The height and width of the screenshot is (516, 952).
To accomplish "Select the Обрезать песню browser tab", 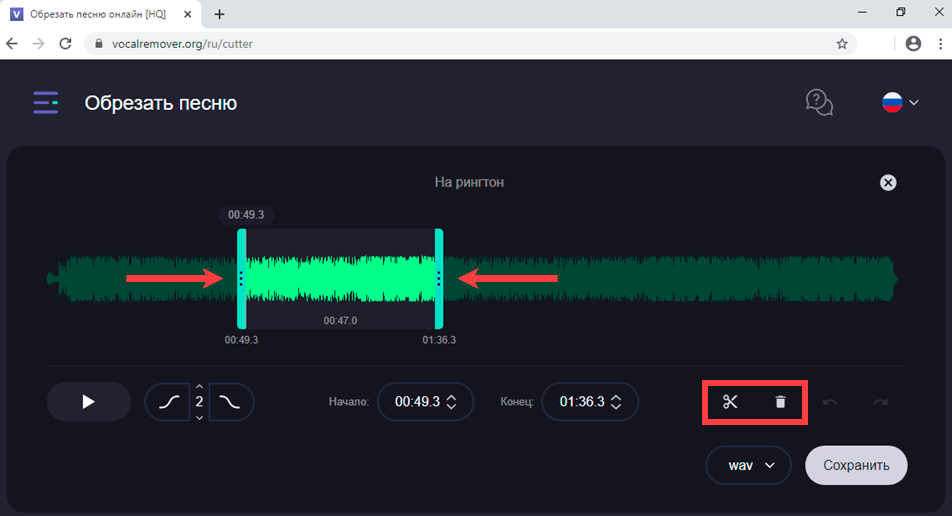I will 102,14.
